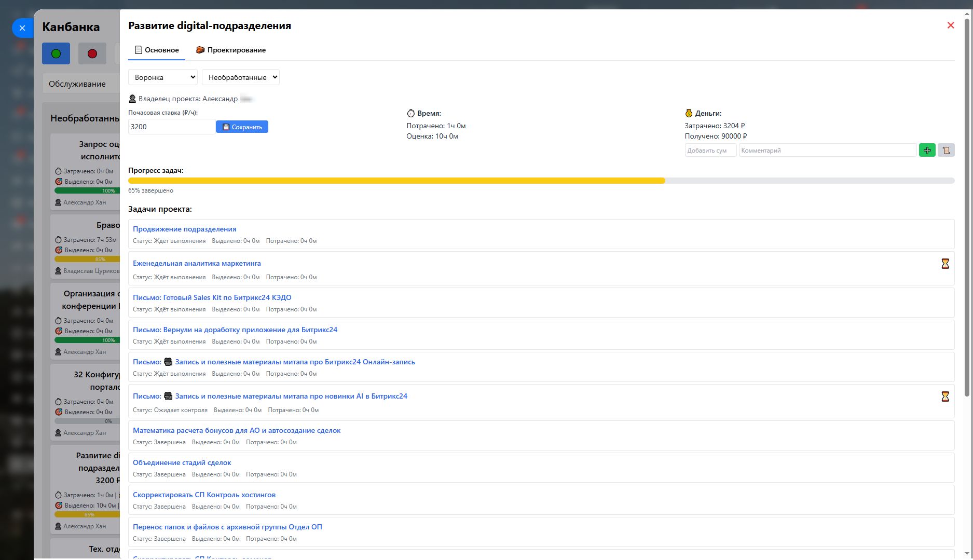Open task Объединение стадий сделок
Image resolution: width=973 pixels, height=560 pixels.
pos(182,462)
